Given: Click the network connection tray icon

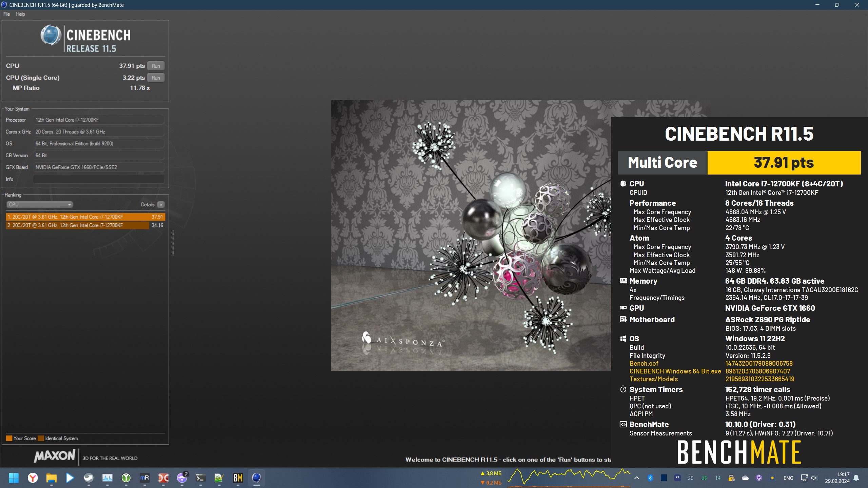Looking at the screenshot, I should click(804, 478).
